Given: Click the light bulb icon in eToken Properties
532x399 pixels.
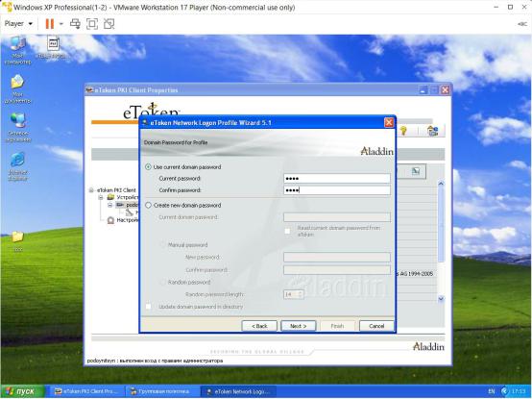Looking at the screenshot, I should coord(403,131).
